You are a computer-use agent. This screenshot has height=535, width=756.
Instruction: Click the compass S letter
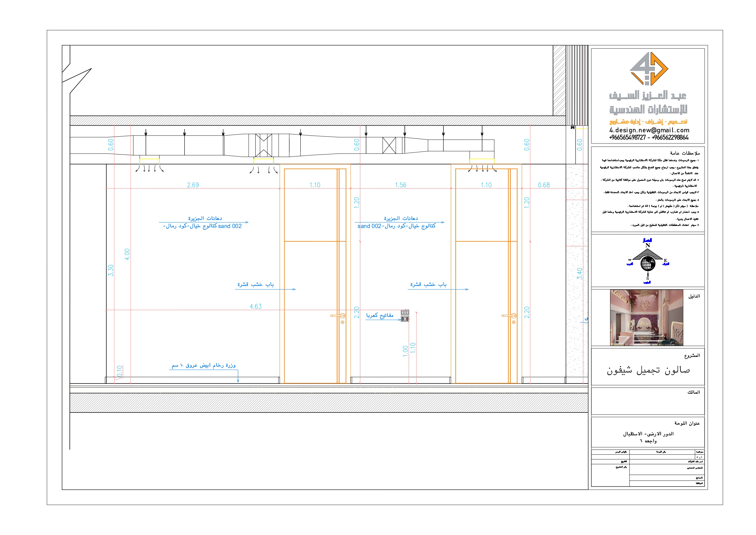click(647, 279)
